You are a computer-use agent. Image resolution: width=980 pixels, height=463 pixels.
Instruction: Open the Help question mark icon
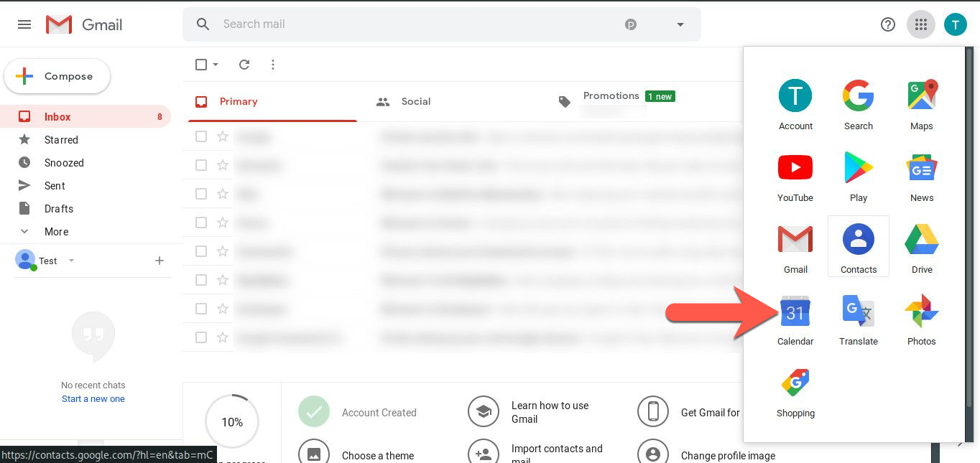pos(888,24)
